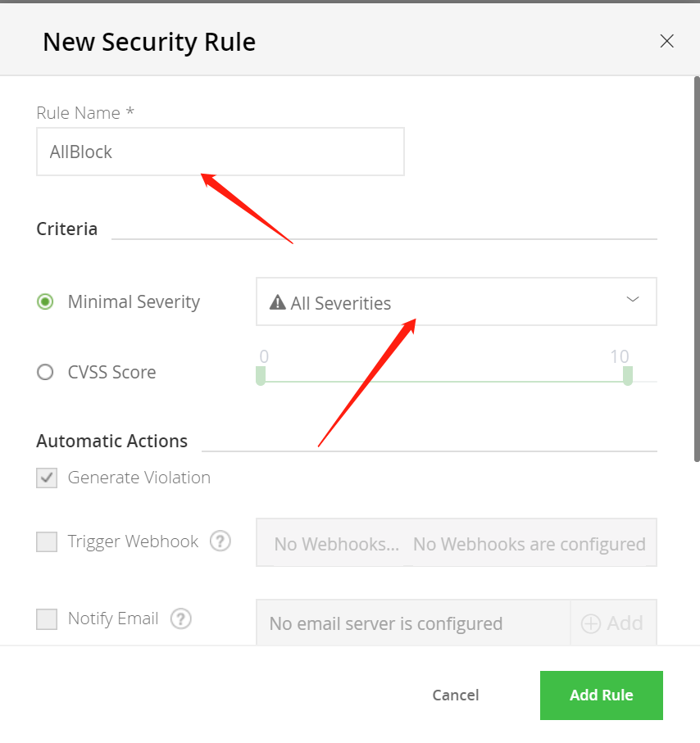Click the CVSS slider maximum handle
Screen dimensions: 700x743
point(628,376)
